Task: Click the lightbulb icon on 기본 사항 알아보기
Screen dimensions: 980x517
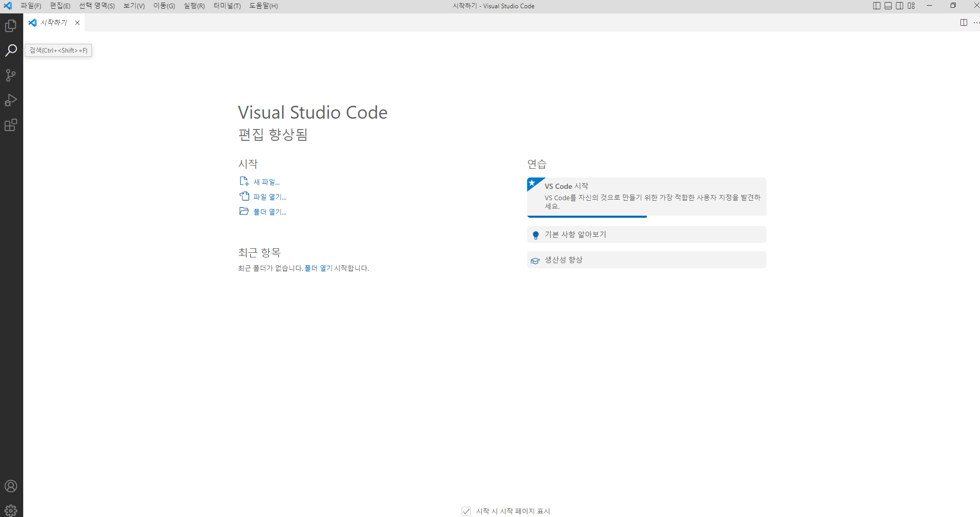Action: click(536, 235)
